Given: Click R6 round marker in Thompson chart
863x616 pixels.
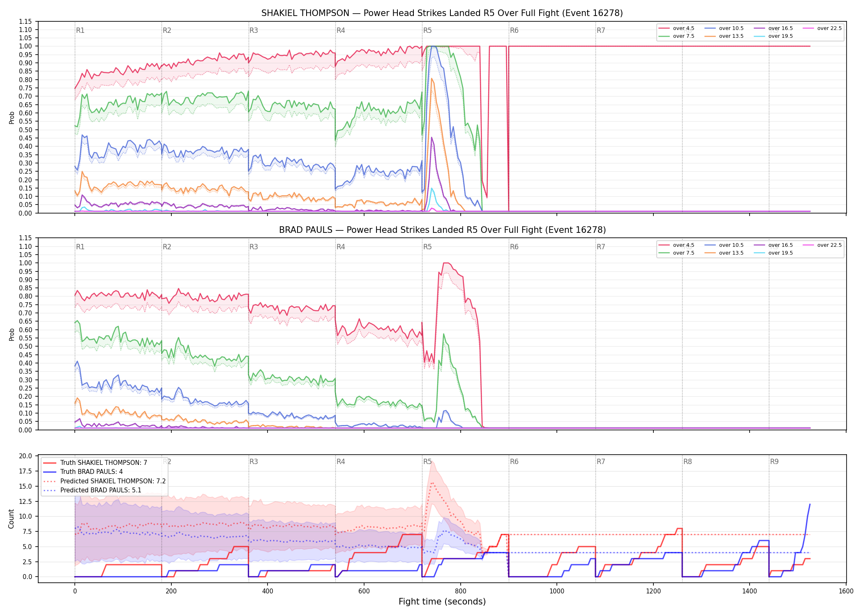Looking at the screenshot, I should (x=514, y=30).
